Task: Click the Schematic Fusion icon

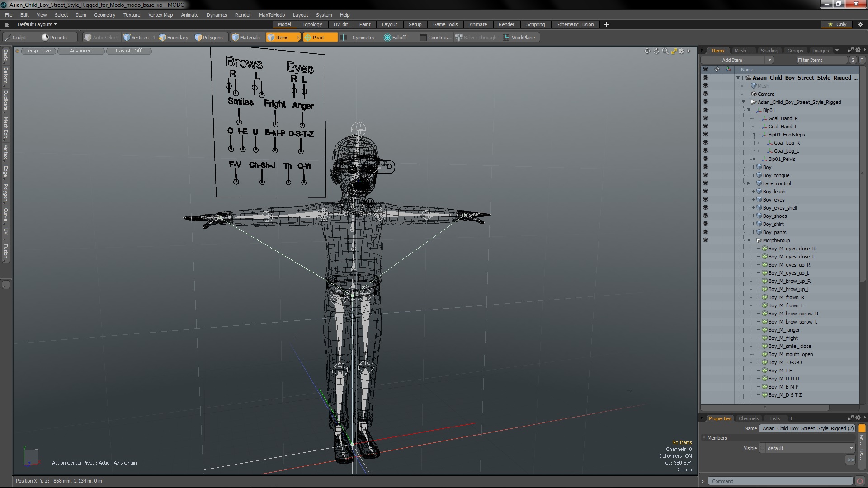Action: (x=575, y=24)
